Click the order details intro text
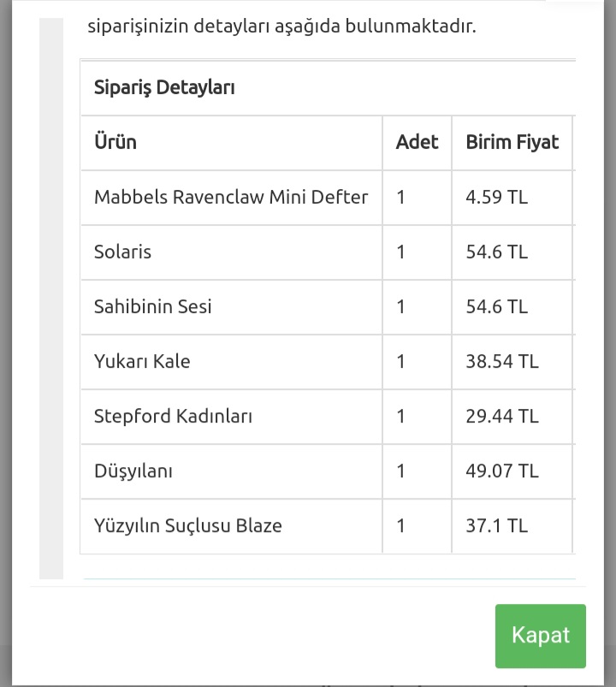The image size is (616, 687). pos(281,26)
